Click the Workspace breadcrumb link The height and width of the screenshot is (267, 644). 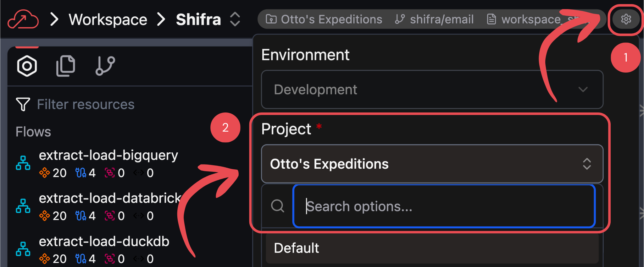(x=108, y=19)
